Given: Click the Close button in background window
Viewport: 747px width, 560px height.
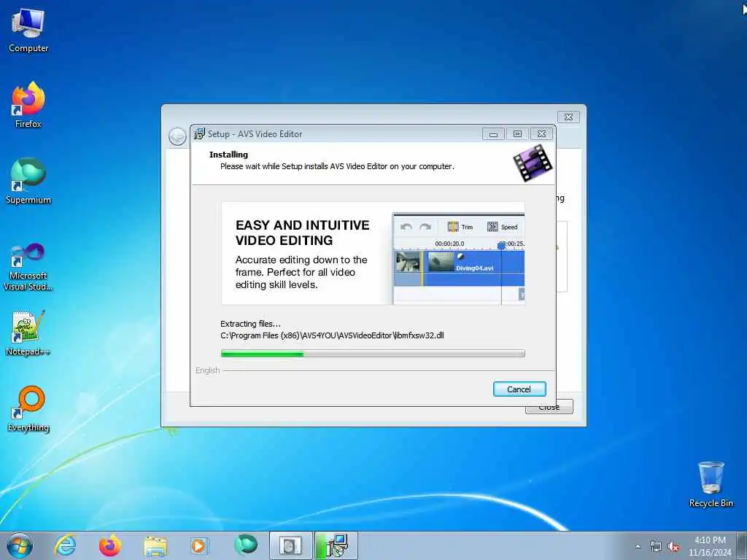Looking at the screenshot, I should pyautogui.click(x=549, y=408).
